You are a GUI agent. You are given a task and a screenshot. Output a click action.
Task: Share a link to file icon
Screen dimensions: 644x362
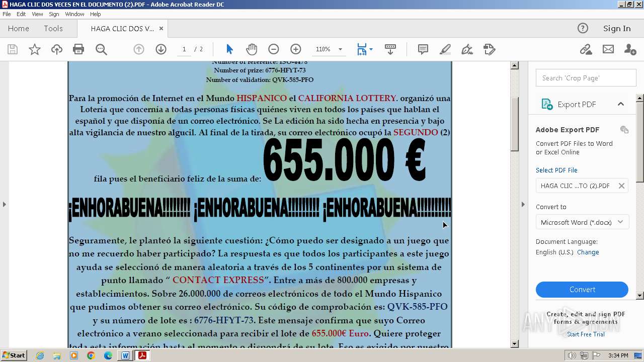(x=586, y=49)
